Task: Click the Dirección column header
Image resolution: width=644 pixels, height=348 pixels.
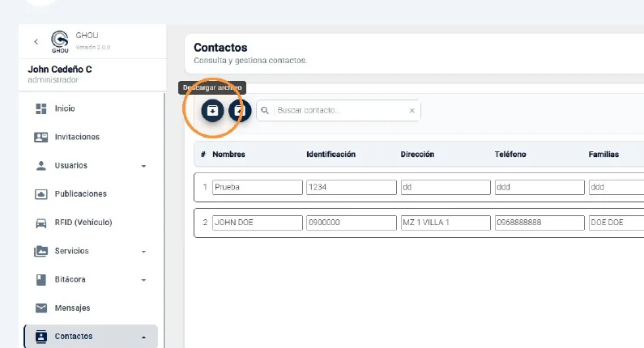Action: tap(417, 155)
